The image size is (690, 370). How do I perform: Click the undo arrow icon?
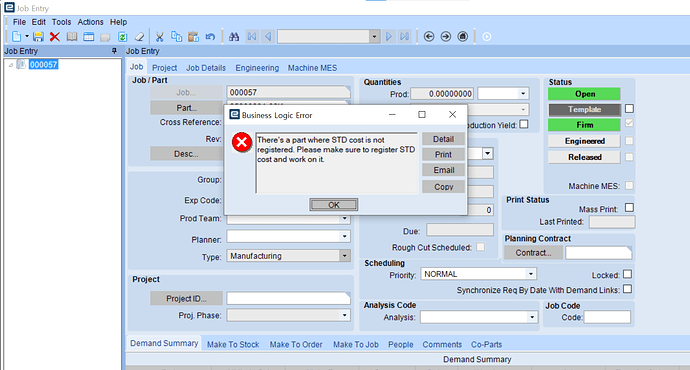pyautogui.click(x=210, y=37)
